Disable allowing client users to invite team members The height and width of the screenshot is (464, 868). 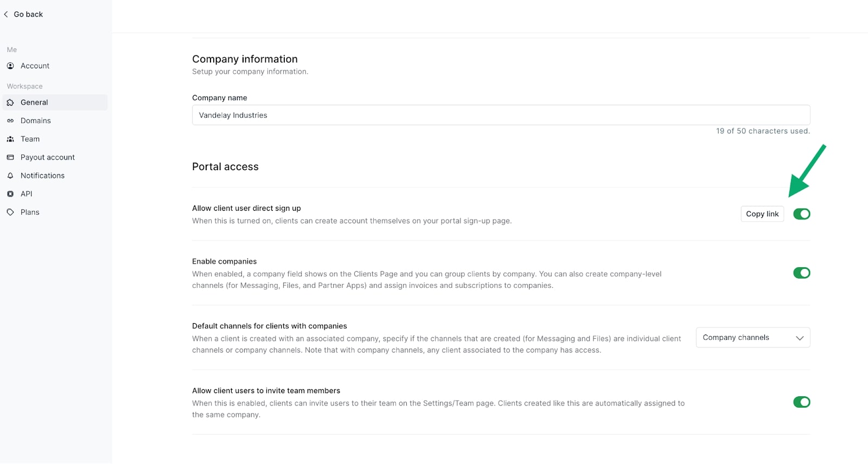click(801, 402)
